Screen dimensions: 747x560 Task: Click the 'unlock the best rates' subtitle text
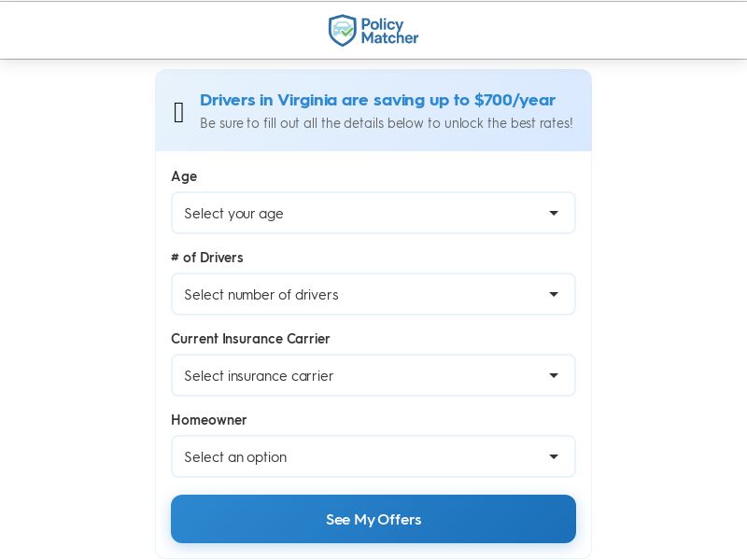pyautogui.click(x=386, y=123)
